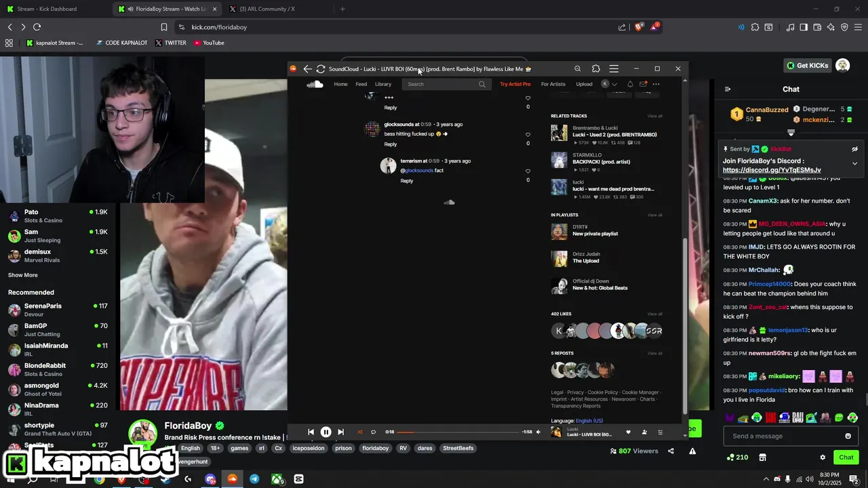The image size is (868, 488).
Task: Send message with green Chat button
Action: [846, 457]
